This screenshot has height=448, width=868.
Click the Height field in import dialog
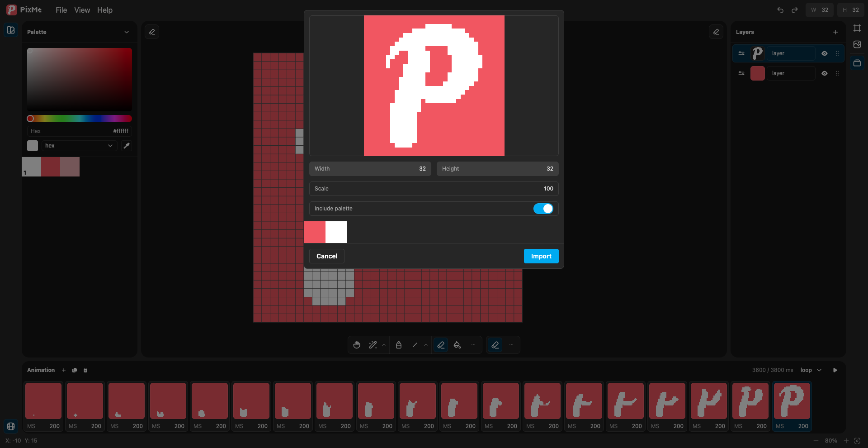click(498, 169)
